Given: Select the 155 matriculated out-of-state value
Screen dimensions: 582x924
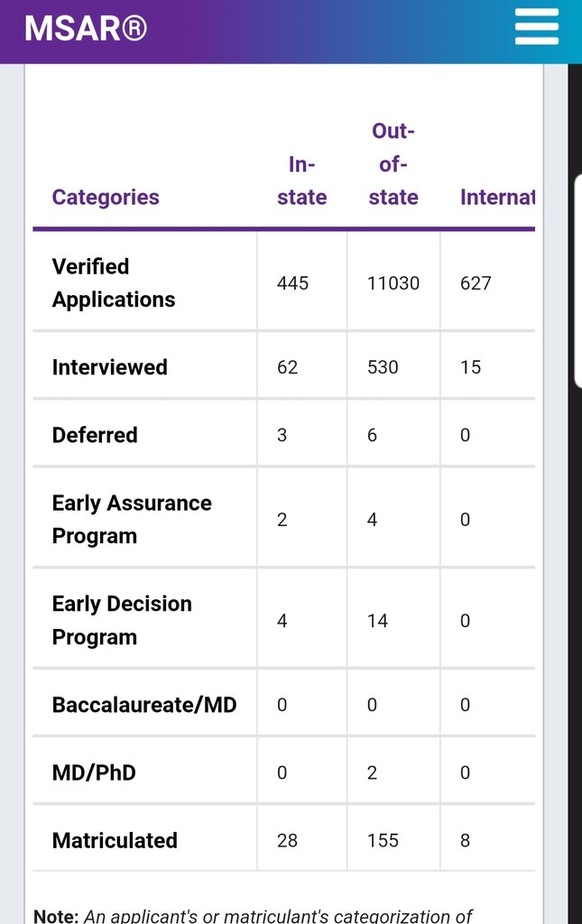Looking at the screenshot, I should pyautogui.click(x=383, y=840).
